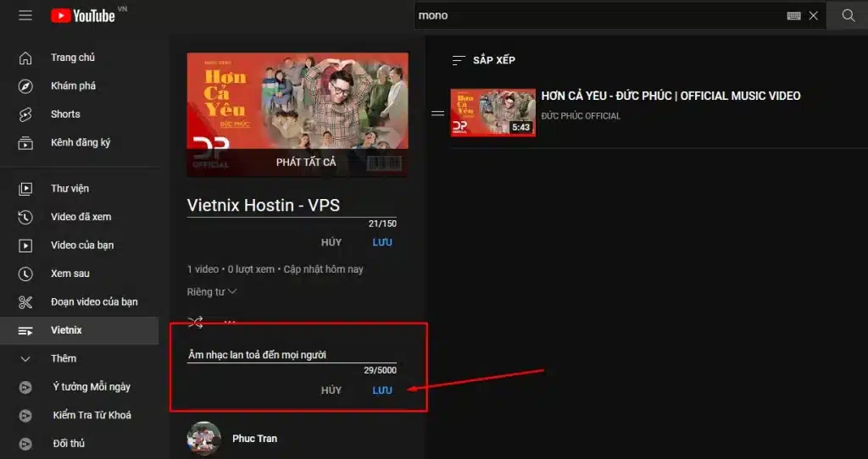This screenshot has width=868, height=459.
Task: Clear the search box with X
Action: tap(813, 15)
